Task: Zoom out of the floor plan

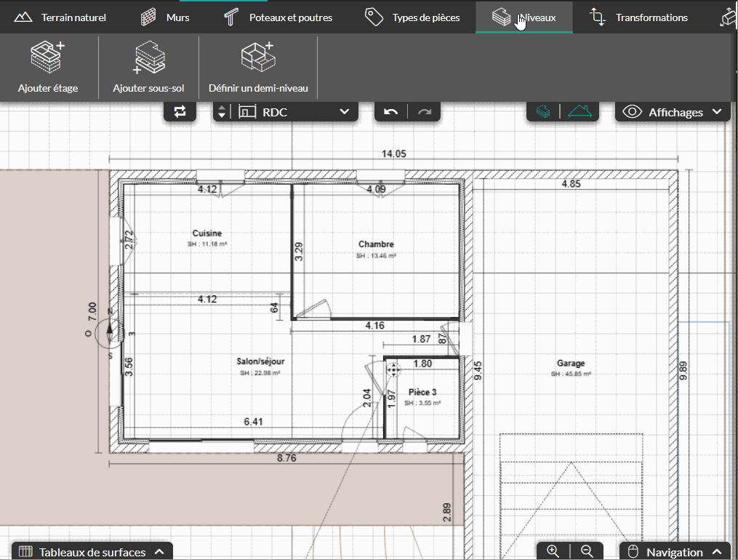Action: click(x=587, y=551)
